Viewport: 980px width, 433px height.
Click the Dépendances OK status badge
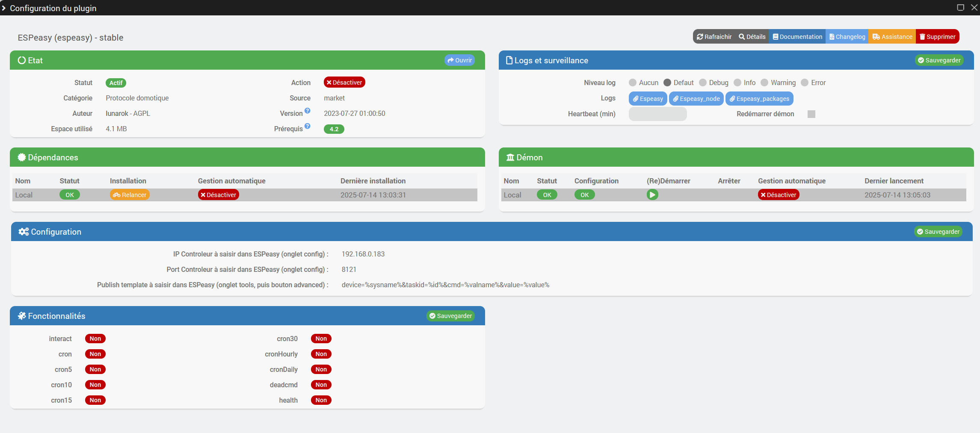70,195
